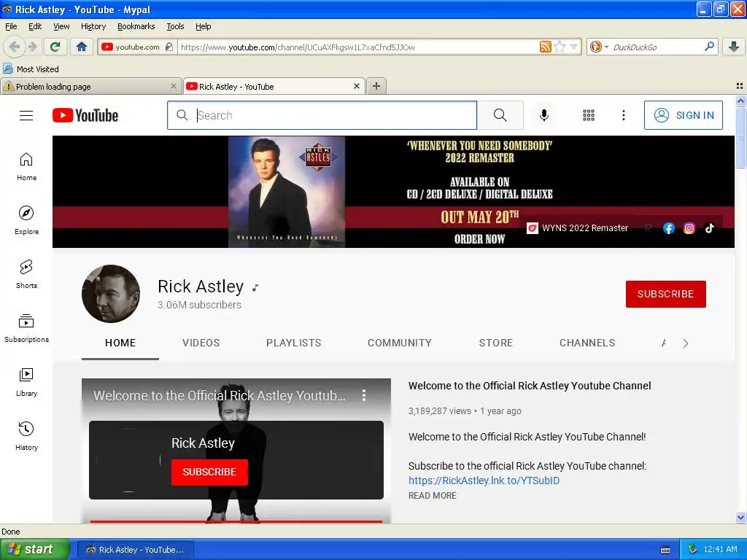Open the History menu
The image size is (747, 560).
click(x=93, y=26)
